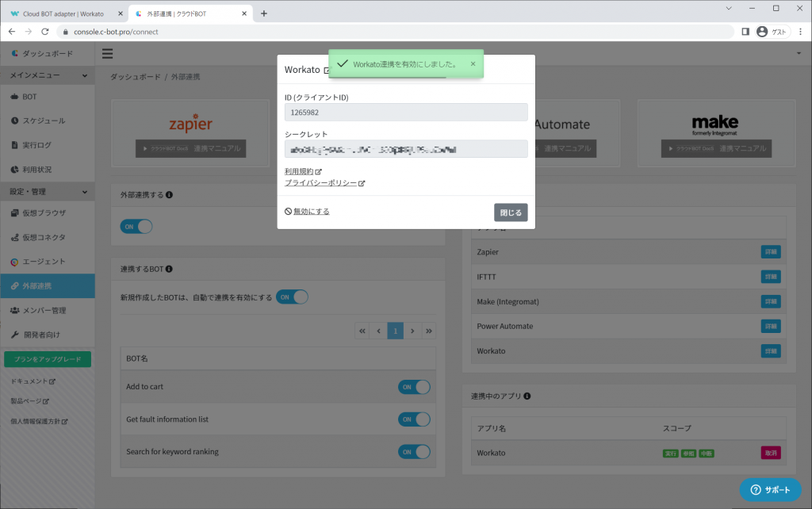Viewport: 812px width, 509px height.
Task: Click 取消 for the connected Workato app
Action: 771,453
